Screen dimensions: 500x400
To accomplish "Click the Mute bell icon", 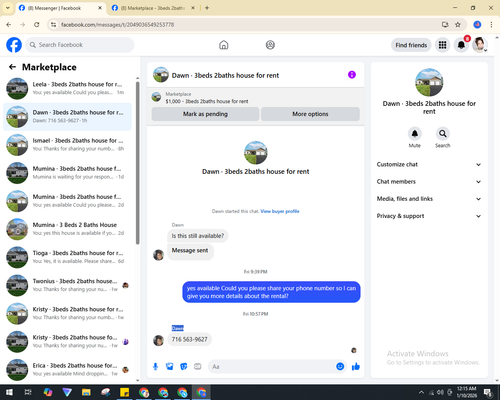I will click(414, 134).
